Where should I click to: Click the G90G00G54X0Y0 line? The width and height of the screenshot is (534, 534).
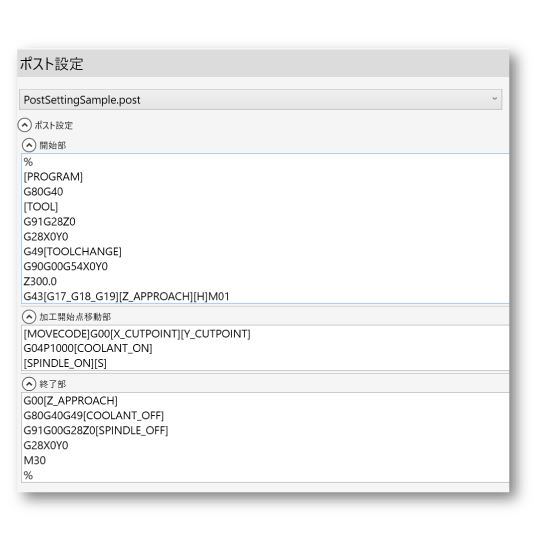[65, 266]
